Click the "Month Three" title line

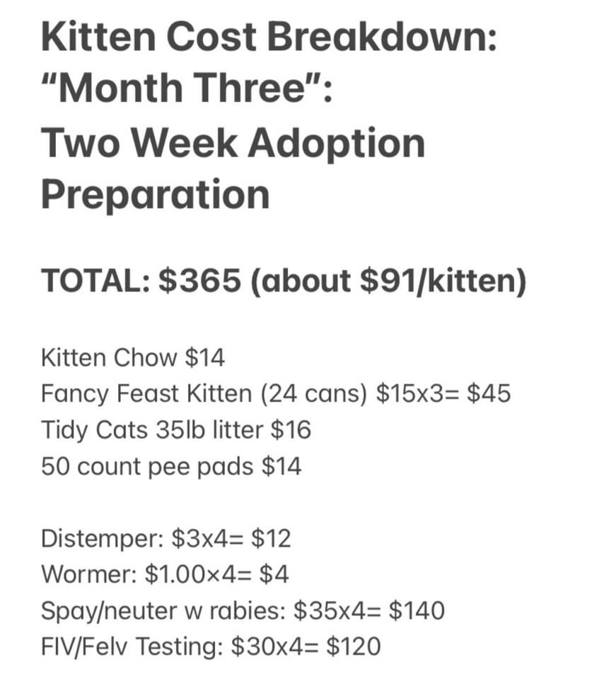coord(186,89)
